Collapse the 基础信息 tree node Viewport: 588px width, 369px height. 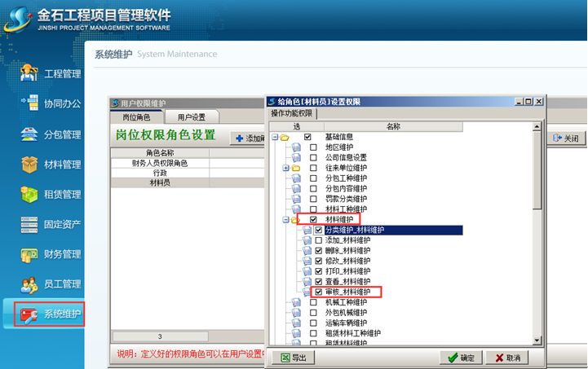tap(276, 138)
